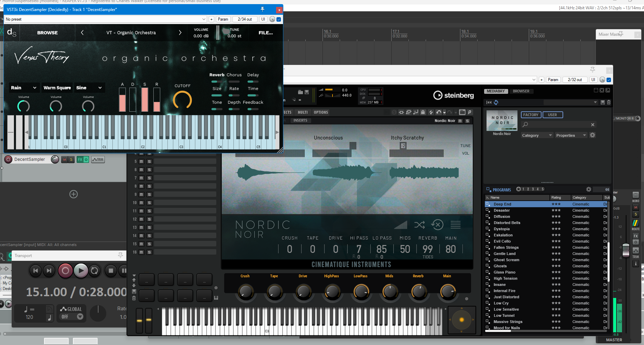644x345 pixels.
Task: Open DecentSampler track FX chain
Action: click(x=80, y=159)
